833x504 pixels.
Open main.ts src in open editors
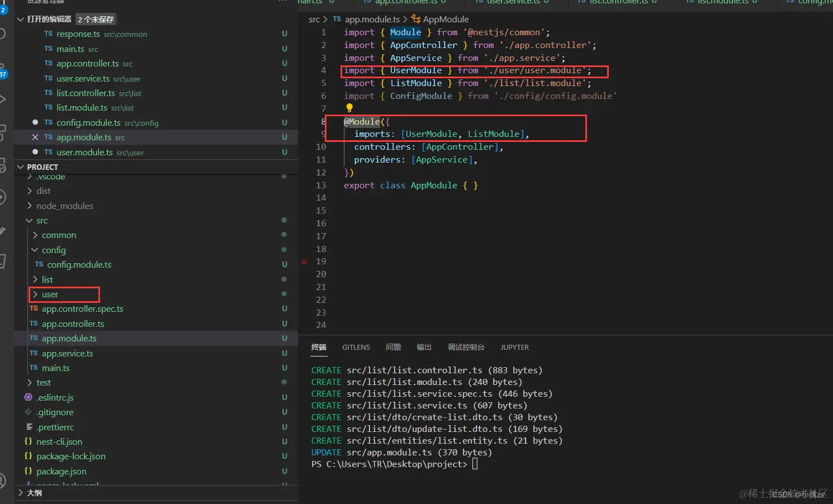click(x=155, y=49)
